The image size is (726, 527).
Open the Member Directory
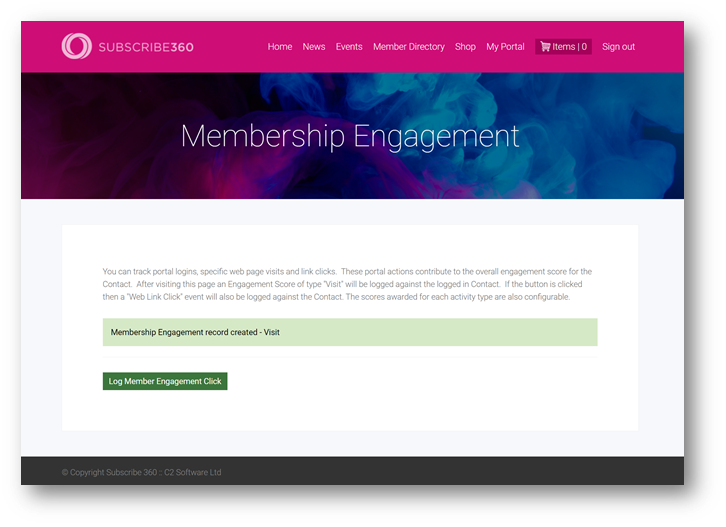(409, 47)
